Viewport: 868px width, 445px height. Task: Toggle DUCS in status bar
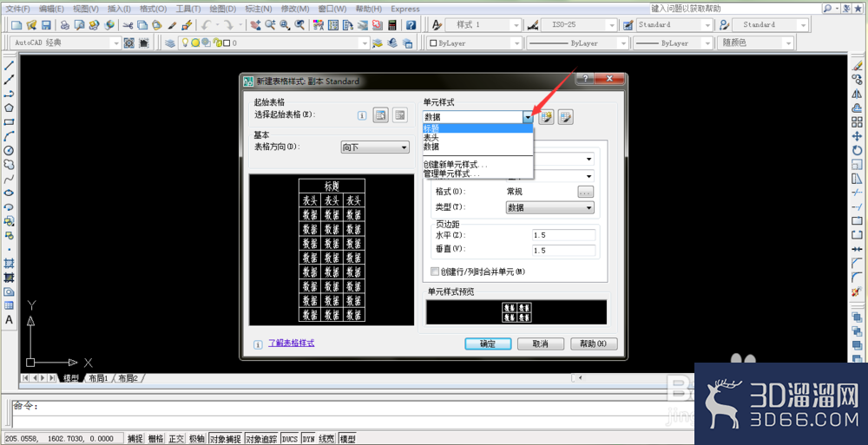[x=290, y=439]
